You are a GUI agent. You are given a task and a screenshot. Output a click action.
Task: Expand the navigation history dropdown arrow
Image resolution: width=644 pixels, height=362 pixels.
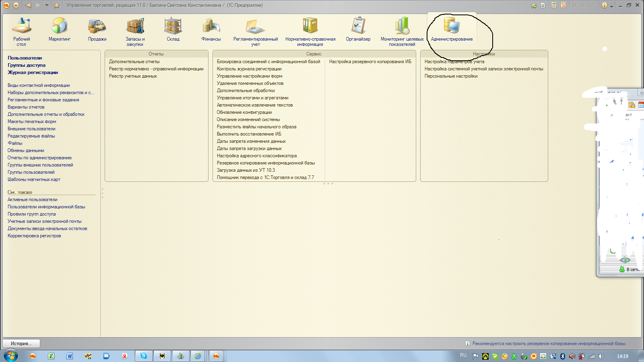coord(47,5)
